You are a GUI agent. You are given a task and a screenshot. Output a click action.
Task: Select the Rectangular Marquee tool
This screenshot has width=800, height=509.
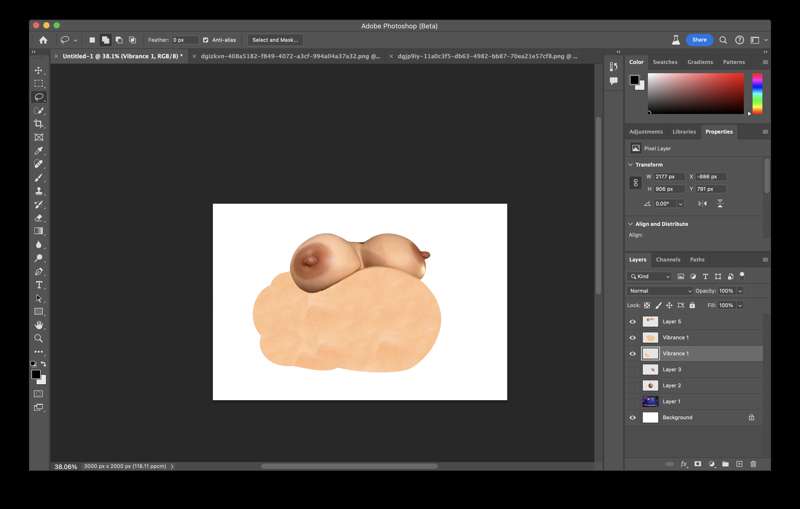(x=39, y=84)
